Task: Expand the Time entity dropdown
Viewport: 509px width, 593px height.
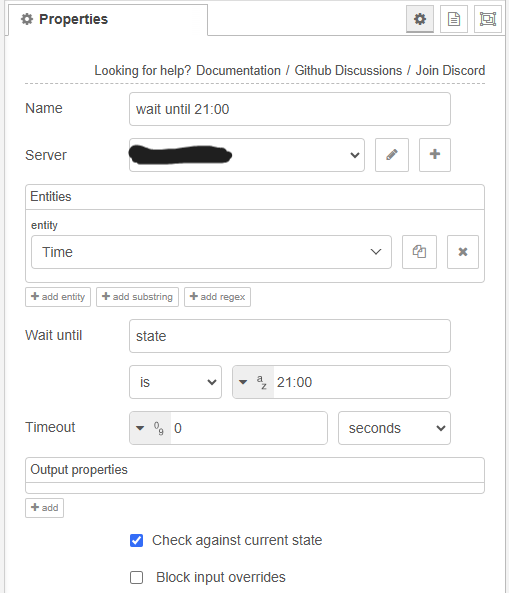Action: tap(211, 252)
